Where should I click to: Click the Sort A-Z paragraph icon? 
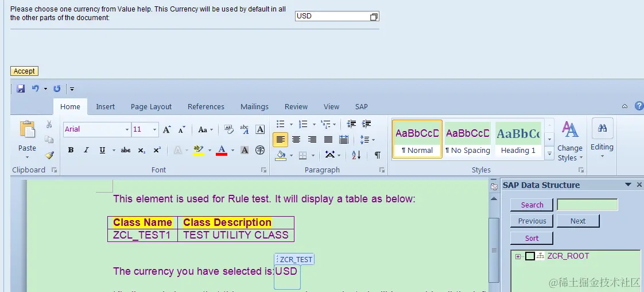coord(356,155)
